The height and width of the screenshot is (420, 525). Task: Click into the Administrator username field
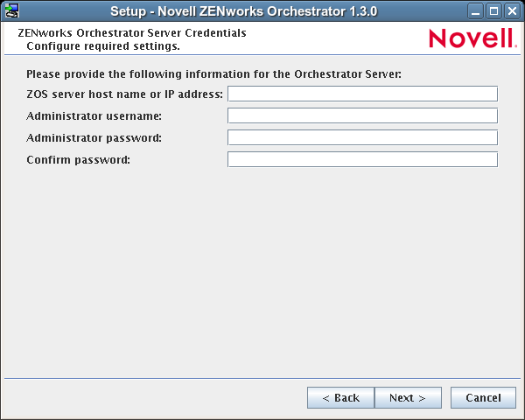362,115
